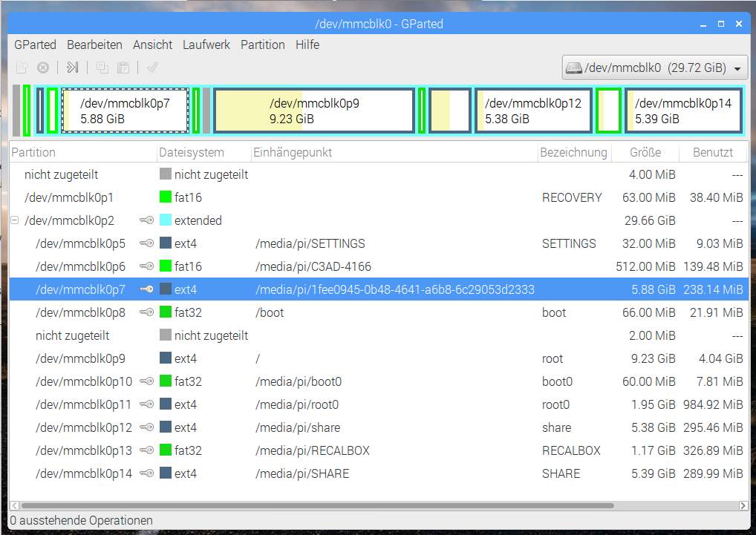
Task: Open the Partition menu
Action: coord(262,45)
